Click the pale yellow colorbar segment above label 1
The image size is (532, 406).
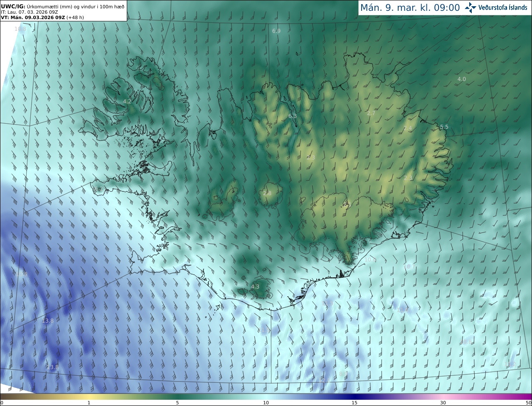tap(89, 396)
